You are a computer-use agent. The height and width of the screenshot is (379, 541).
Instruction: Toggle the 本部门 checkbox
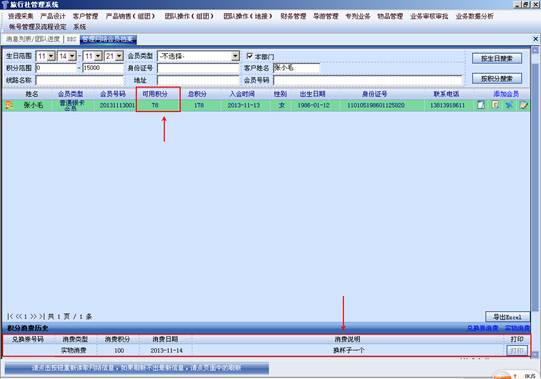249,56
